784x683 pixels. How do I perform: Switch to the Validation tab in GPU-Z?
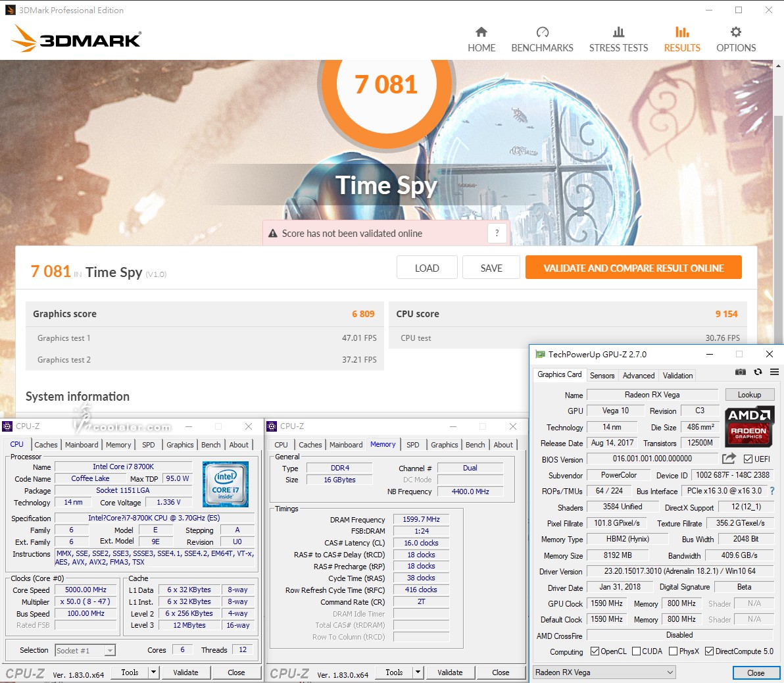click(677, 375)
